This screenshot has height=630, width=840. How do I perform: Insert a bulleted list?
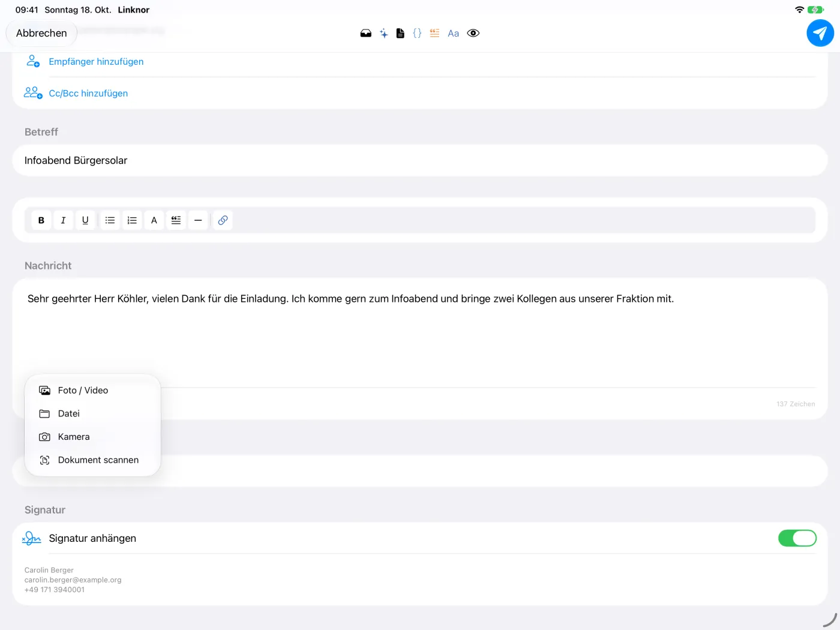pos(110,220)
